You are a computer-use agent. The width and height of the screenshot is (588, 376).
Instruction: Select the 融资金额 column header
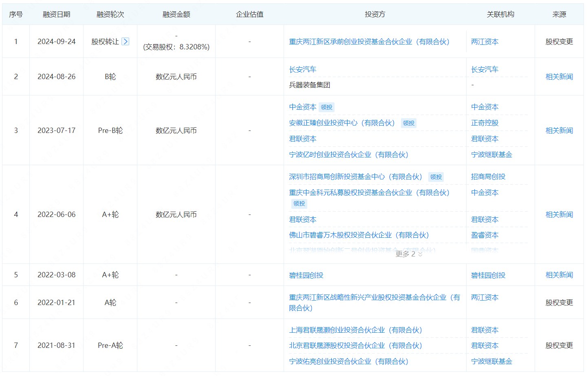176,14
